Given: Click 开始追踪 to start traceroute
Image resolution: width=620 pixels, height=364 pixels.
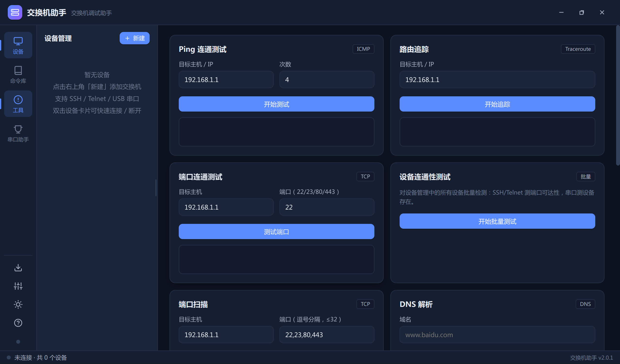Looking at the screenshot, I should tap(497, 104).
